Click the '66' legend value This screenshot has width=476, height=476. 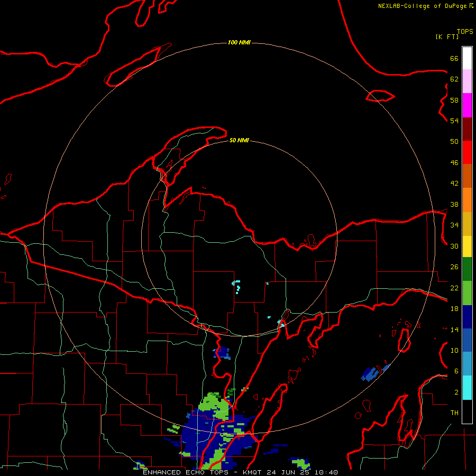point(454,58)
